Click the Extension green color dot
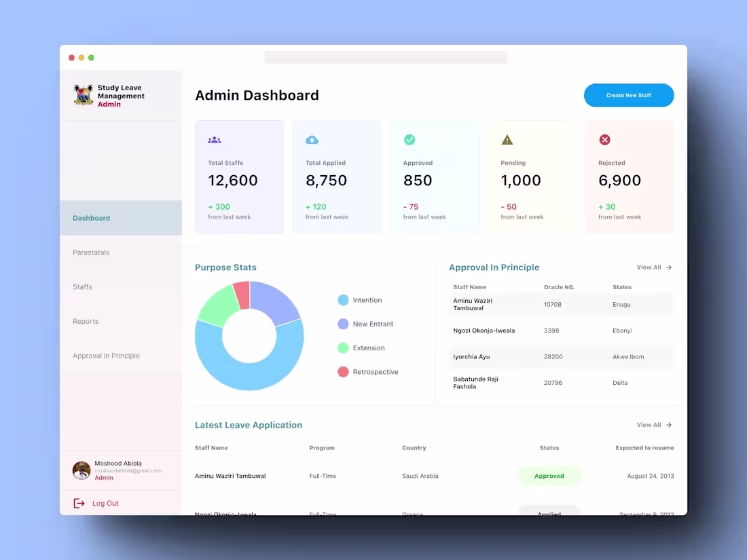 (x=342, y=348)
